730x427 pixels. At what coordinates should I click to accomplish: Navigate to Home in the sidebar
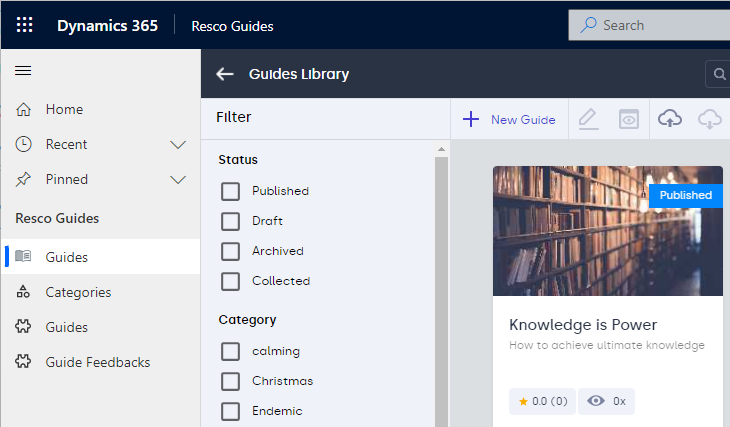coord(64,109)
